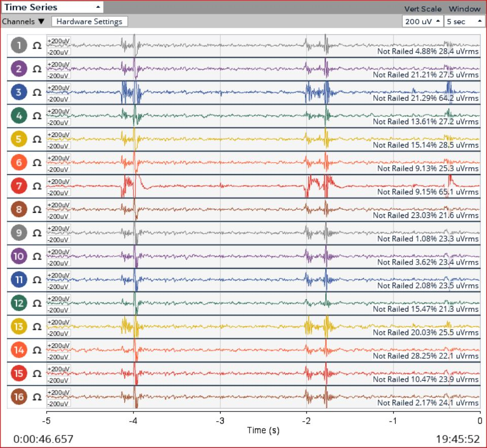Run impedance check on channel 1
The width and height of the screenshot is (487, 448).
click(x=36, y=44)
